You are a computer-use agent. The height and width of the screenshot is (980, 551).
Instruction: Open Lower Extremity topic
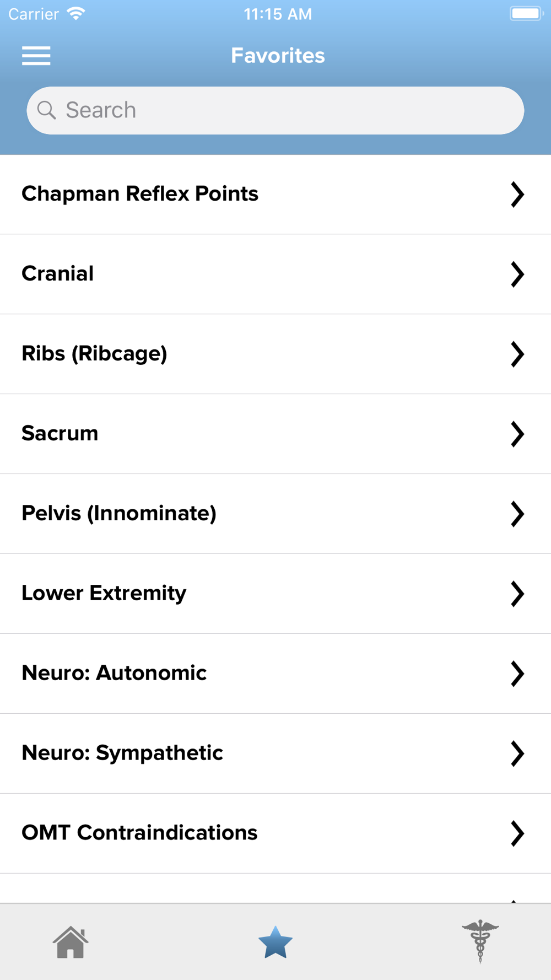[104, 593]
